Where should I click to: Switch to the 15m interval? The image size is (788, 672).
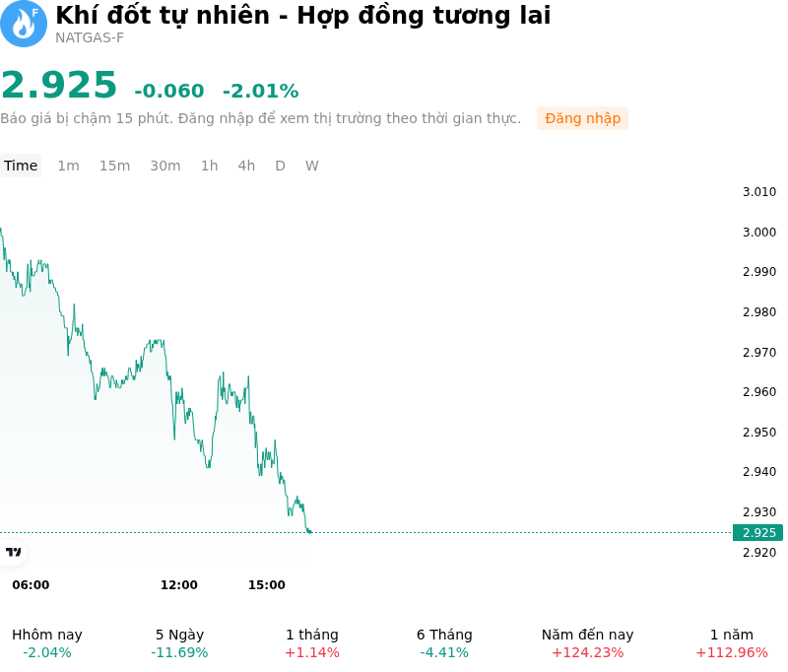point(114,166)
